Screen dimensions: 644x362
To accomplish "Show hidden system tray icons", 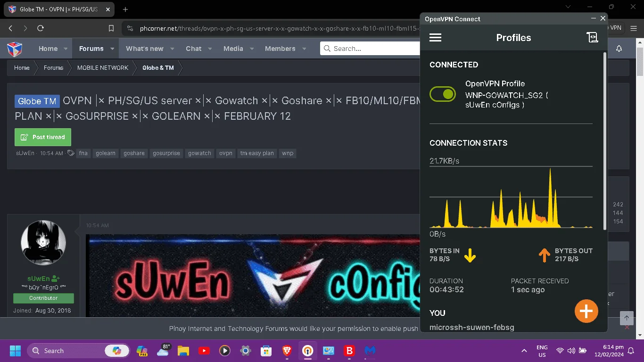I will click(524, 351).
